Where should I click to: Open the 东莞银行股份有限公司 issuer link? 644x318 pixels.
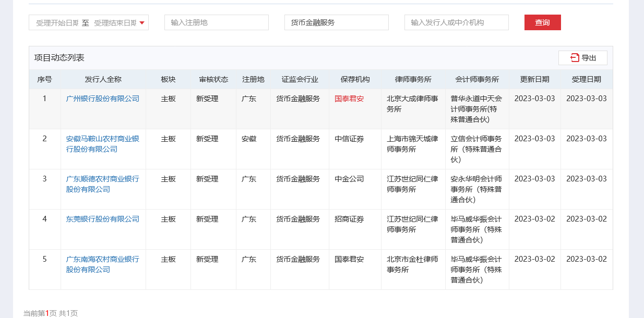click(103, 219)
